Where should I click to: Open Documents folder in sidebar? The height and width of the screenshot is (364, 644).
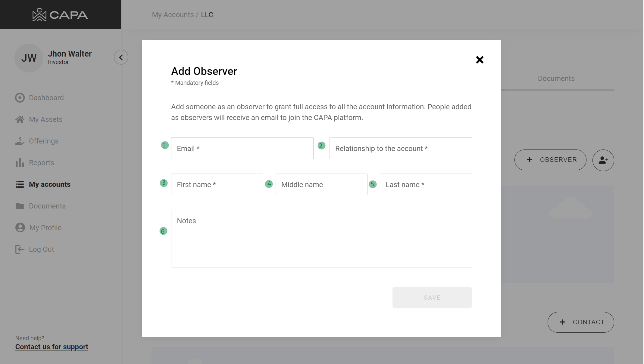point(47,206)
